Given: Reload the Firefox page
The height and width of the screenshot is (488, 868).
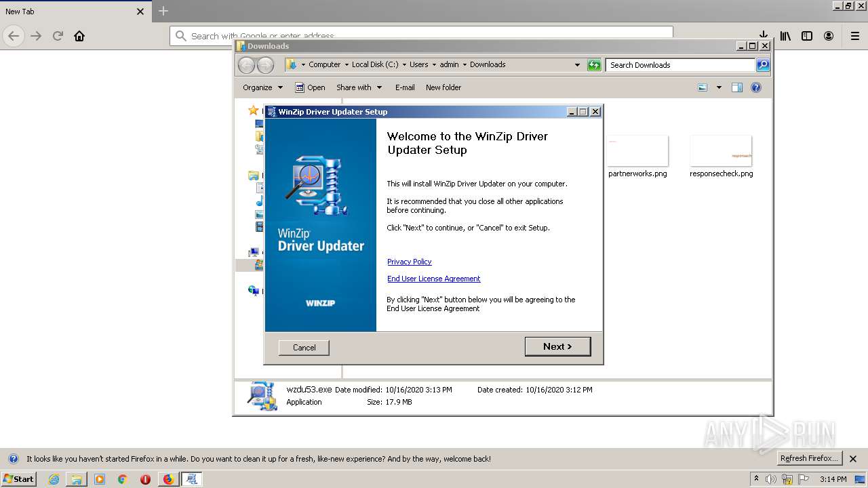Looking at the screenshot, I should [58, 36].
